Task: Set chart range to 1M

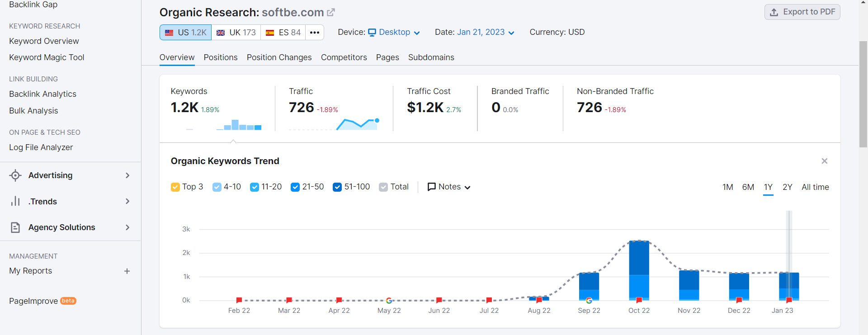Action: coord(727,187)
